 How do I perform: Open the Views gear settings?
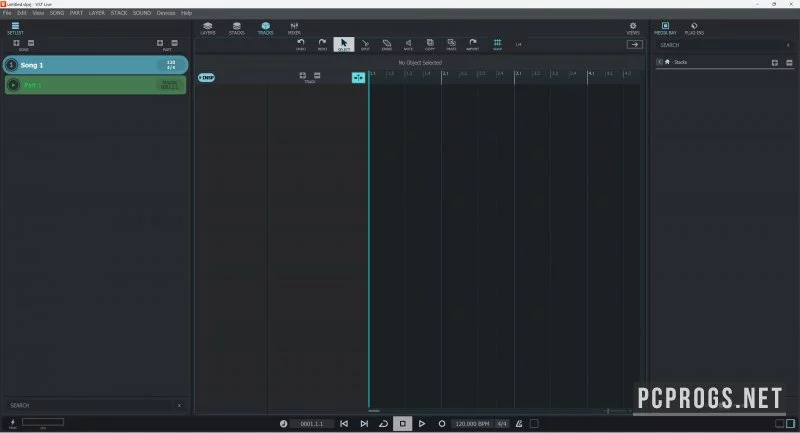click(633, 28)
